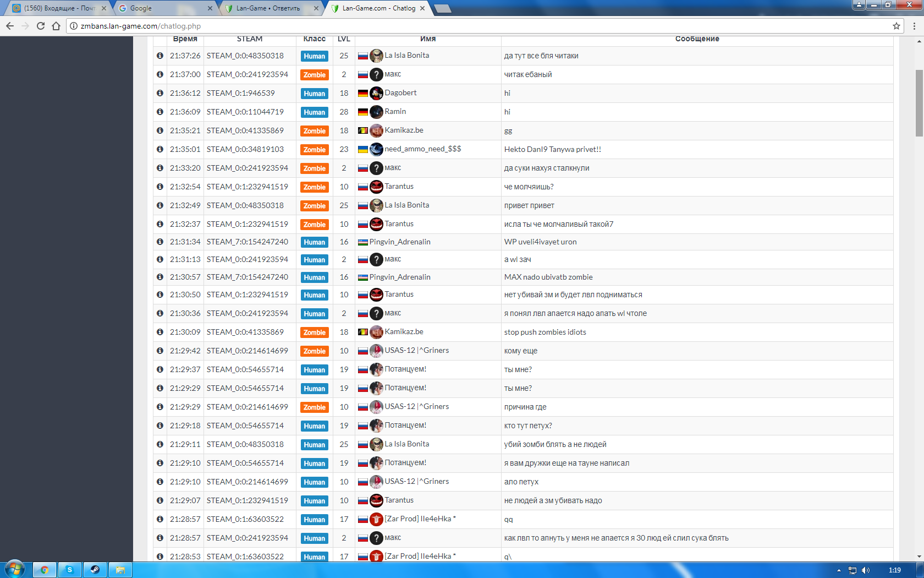This screenshot has width=924, height=578.
Task: Click the volume icon in the system tray
Action: coord(866,570)
